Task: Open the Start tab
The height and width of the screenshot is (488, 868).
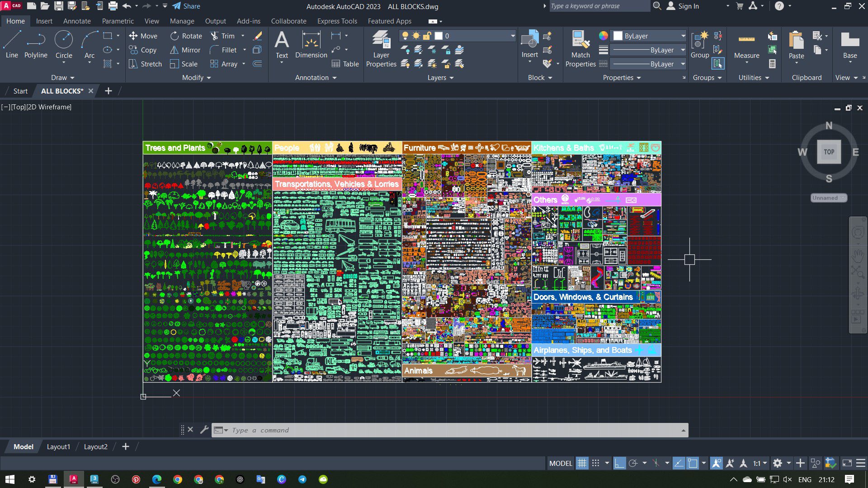Action: point(20,91)
